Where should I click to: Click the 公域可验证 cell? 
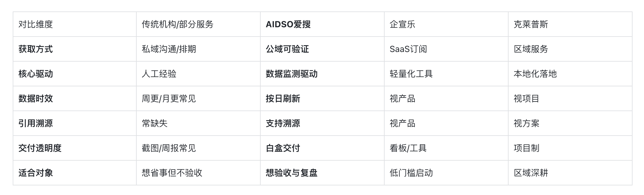pos(322,49)
